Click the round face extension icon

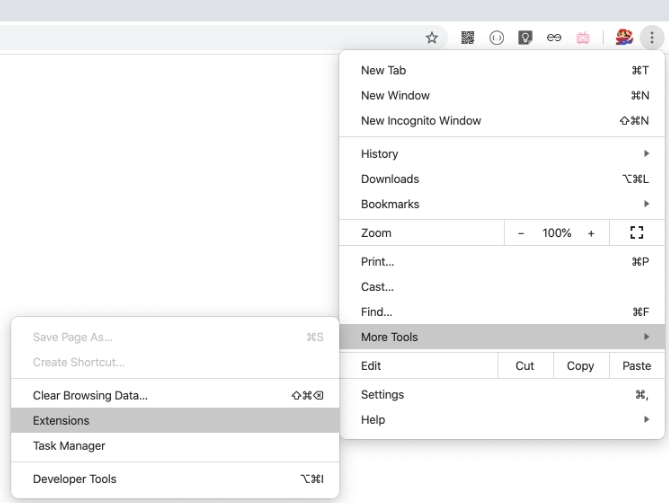[x=495, y=37]
